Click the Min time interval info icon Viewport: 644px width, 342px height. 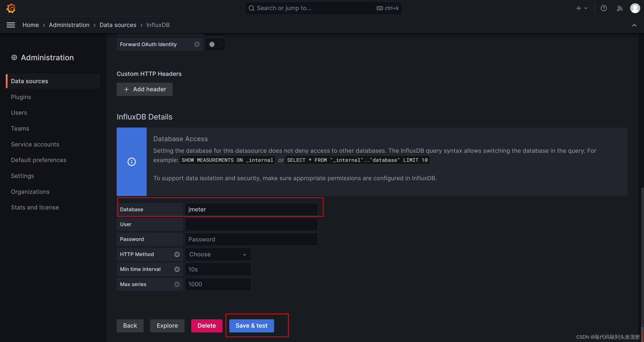coord(177,269)
